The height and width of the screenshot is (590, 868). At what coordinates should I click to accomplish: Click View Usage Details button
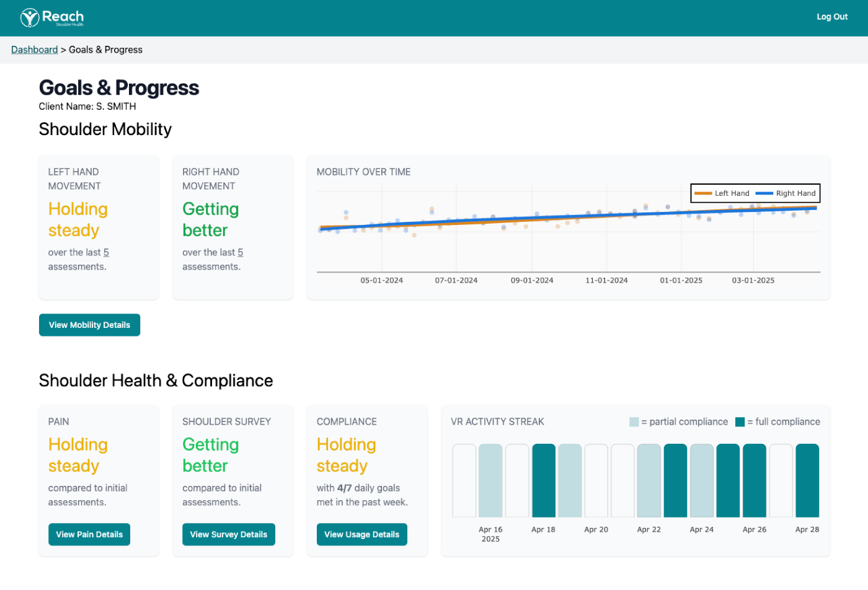click(x=361, y=534)
